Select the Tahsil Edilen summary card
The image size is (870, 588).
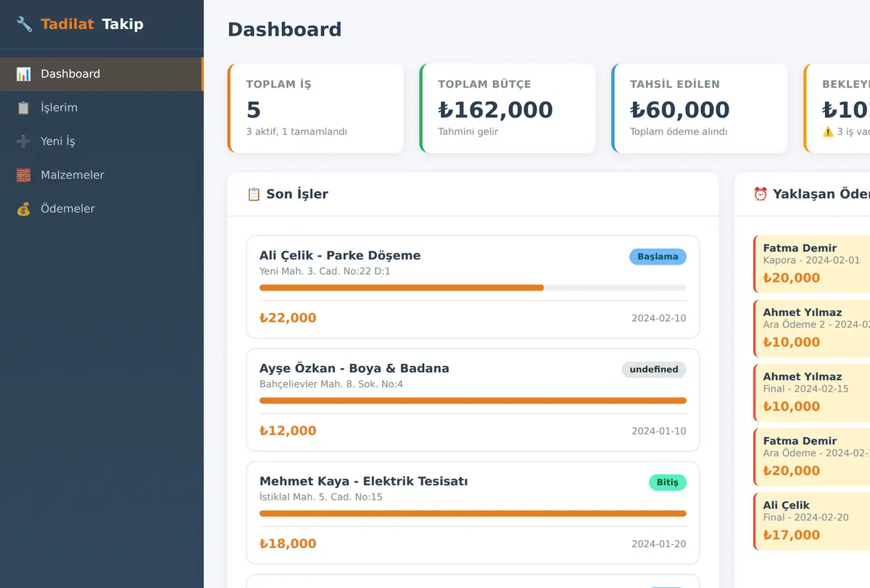[700, 108]
